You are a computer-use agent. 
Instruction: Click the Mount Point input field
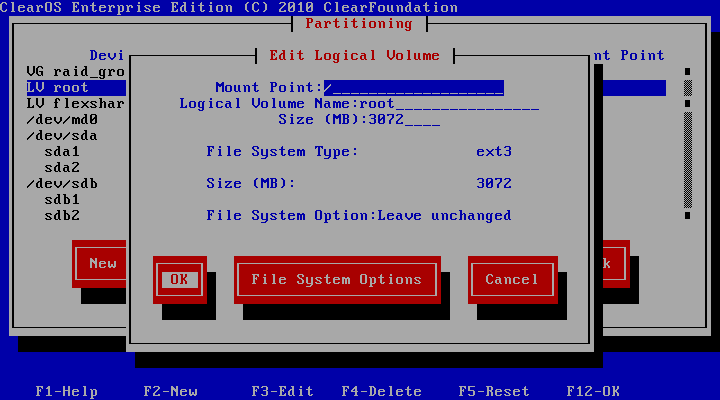click(413, 88)
